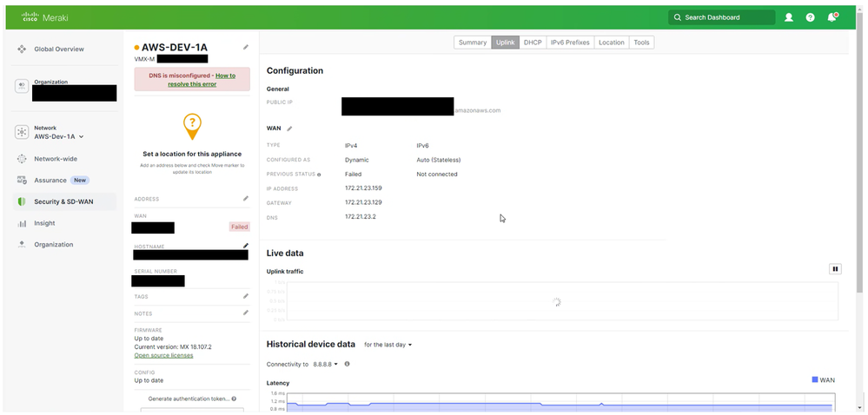The image size is (868, 415).
Task: Click the red Failed WAN status badge
Action: coord(240,227)
